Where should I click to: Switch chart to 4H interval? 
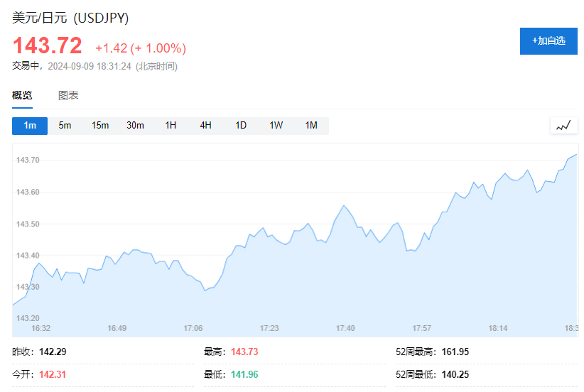[205, 126]
